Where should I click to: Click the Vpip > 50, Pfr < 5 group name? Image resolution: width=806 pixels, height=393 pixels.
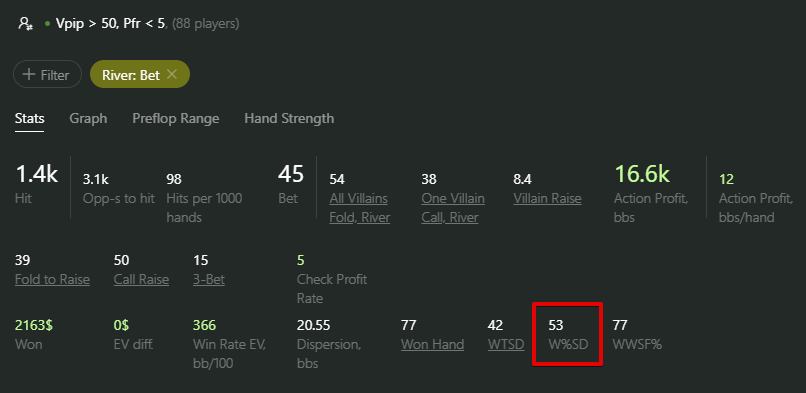click(111, 24)
